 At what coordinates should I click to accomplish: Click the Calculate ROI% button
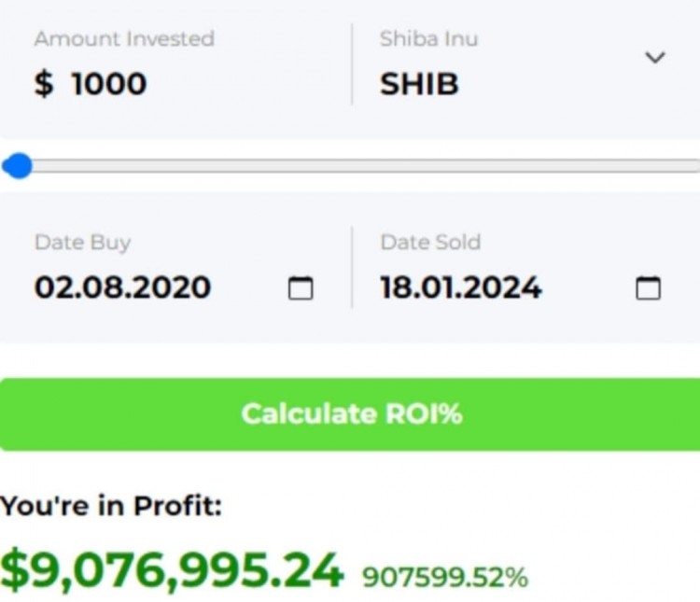point(350,414)
